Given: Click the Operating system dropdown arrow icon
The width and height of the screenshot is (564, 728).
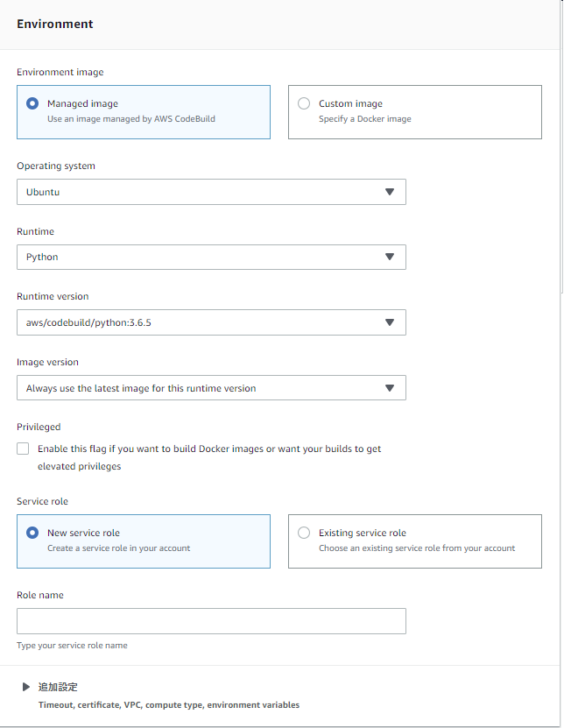Looking at the screenshot, I should [390, 192].
